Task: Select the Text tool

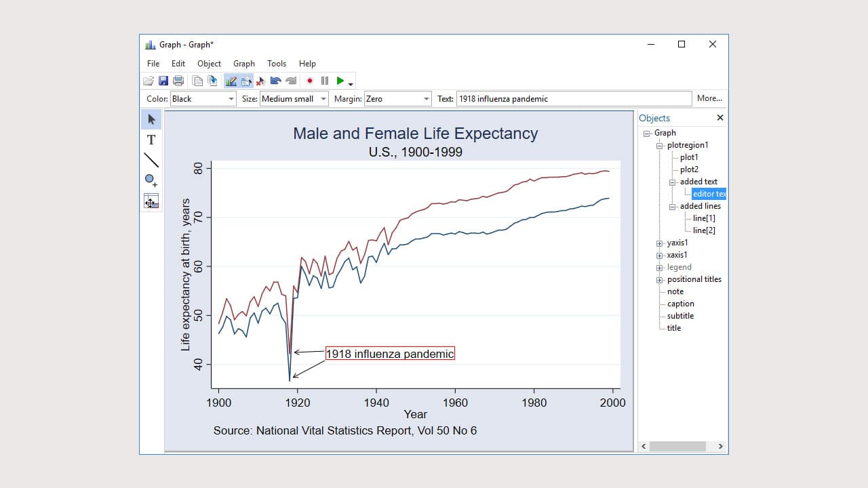Action: pyautogui.click(x=151, y=140)
